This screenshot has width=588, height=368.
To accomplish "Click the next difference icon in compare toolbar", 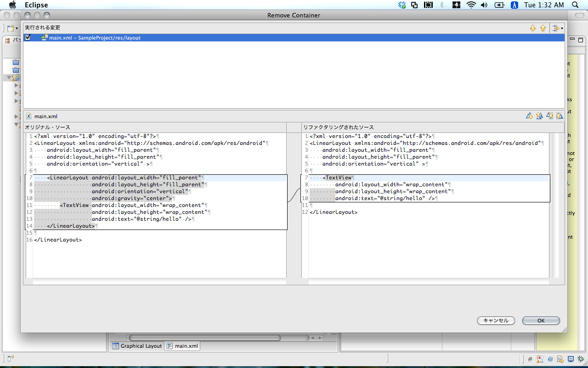I will tap(529, 115).
